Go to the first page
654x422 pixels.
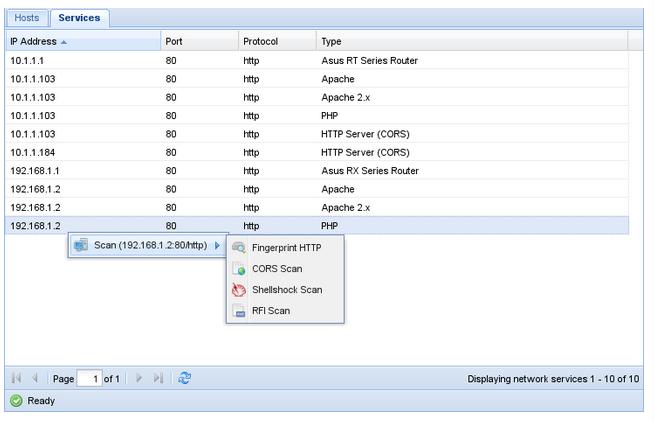click(16, 378)
